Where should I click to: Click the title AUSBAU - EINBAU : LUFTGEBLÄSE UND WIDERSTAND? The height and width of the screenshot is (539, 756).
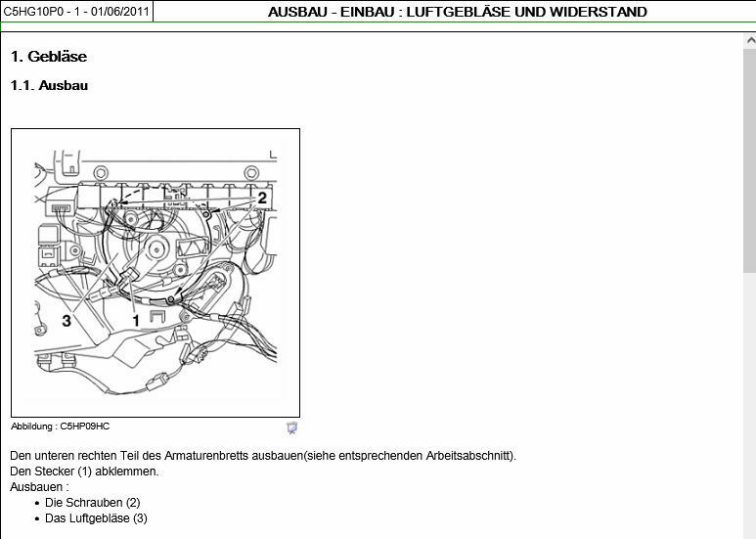click(457, 12)
